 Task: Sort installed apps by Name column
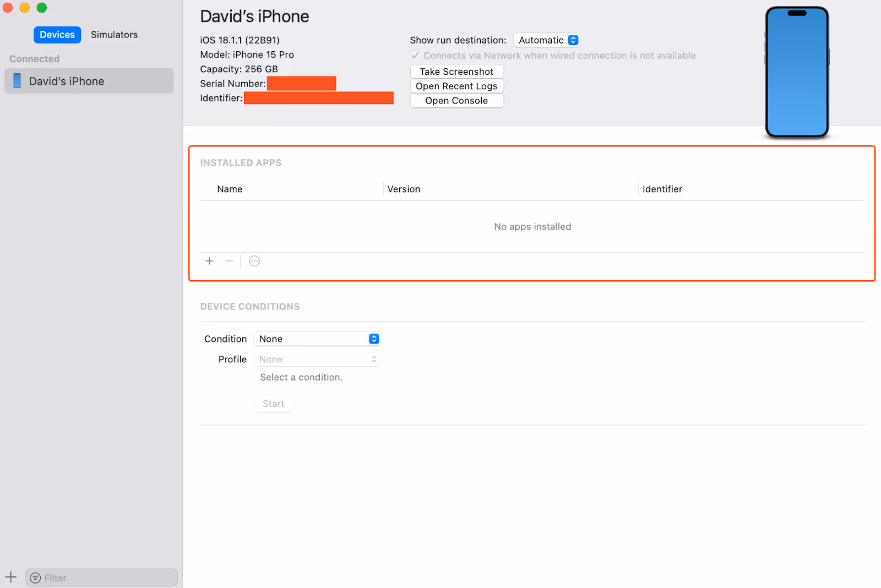tap(230, 189)
